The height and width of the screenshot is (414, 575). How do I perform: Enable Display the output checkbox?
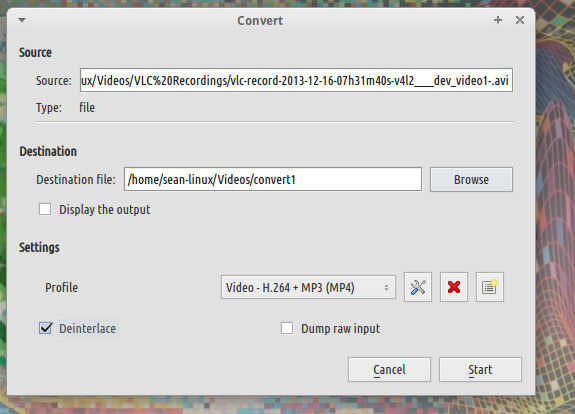click(45, 209)
